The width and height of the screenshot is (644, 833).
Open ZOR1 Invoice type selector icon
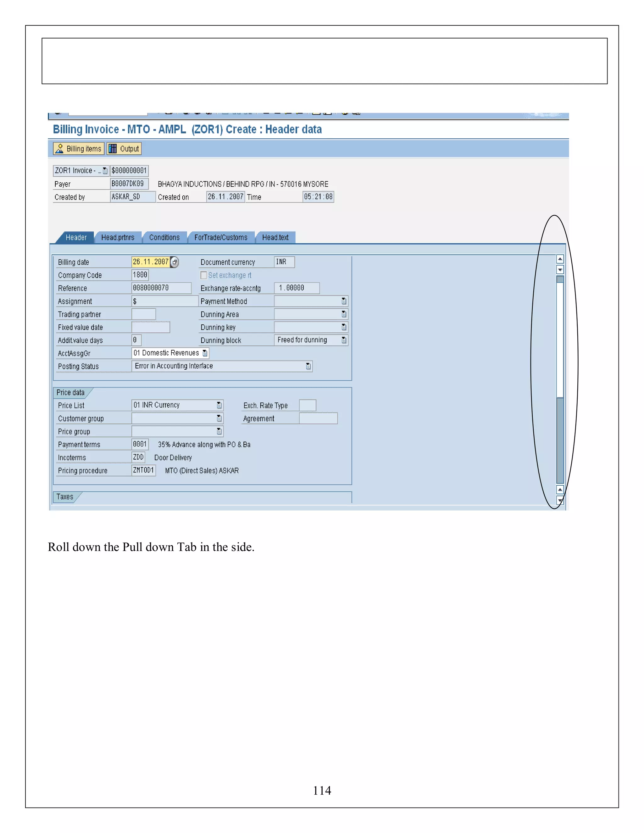[x=105, y=171]
